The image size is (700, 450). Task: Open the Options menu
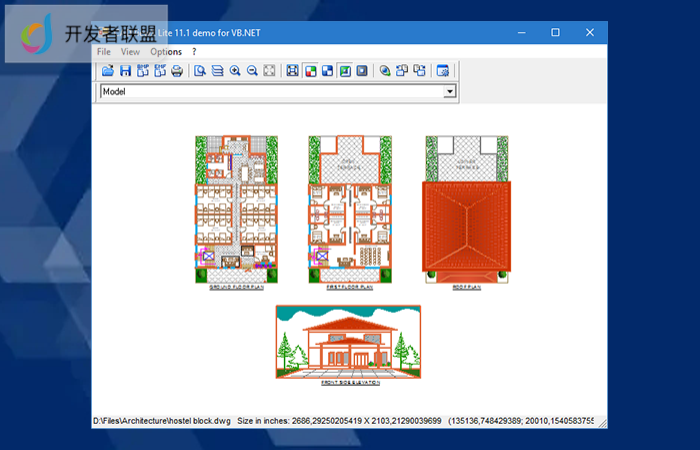[x=166, y=51]
